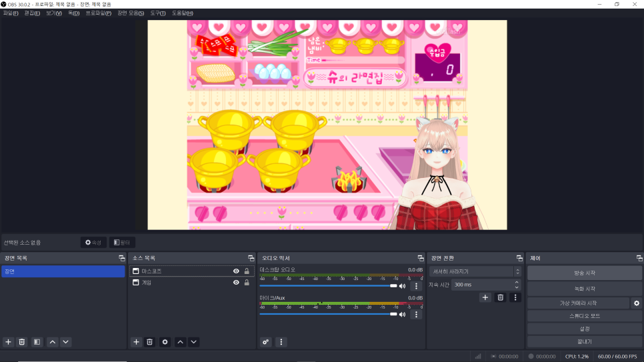644x362 pixels.
Task: Add a new source with plus icon
Action: pos(137,342)
